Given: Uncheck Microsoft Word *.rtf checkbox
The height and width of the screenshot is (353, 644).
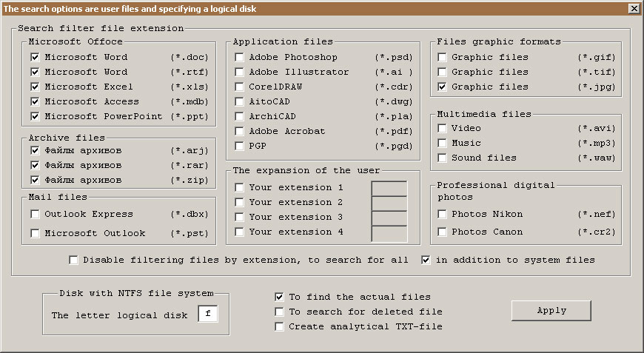Looking at the screenshot, I should tap(35, 72).
